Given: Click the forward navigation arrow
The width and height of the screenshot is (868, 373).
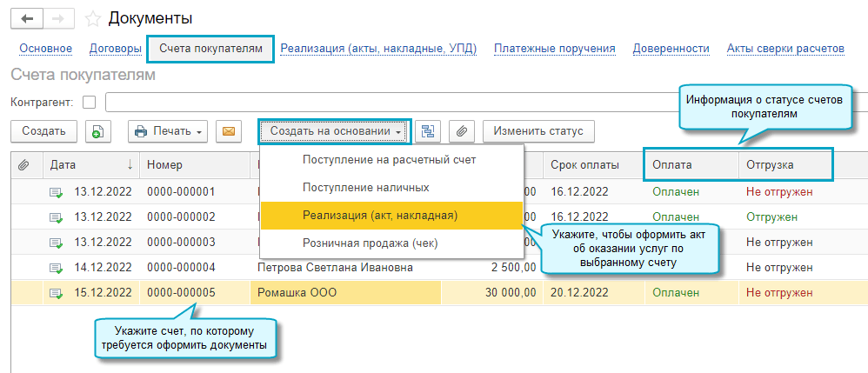Looking at the screenshot, I should click(x=57, y=18).
